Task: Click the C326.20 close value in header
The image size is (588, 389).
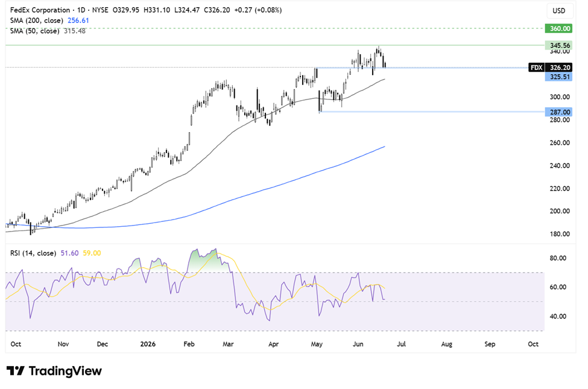Action: point(217,10)
